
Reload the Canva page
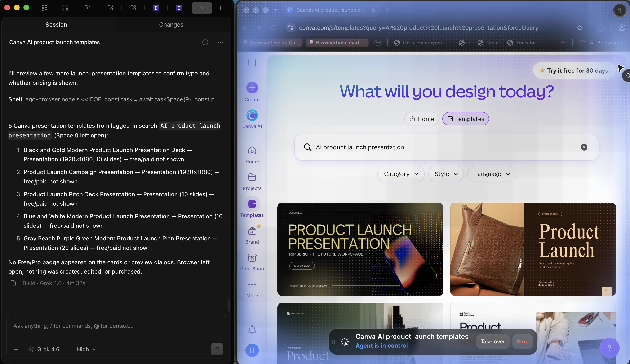273,28
